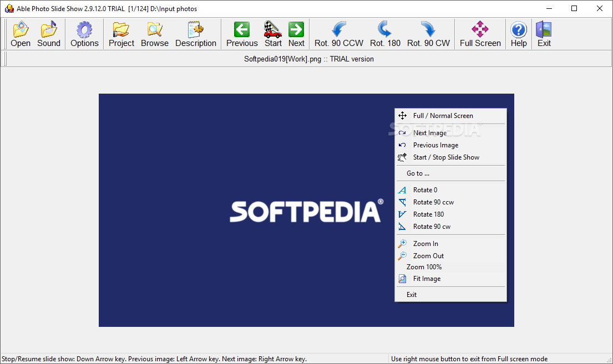Select Next Image from context menu
The height and width of the screenshot is (364, 613).
[451, 133]
